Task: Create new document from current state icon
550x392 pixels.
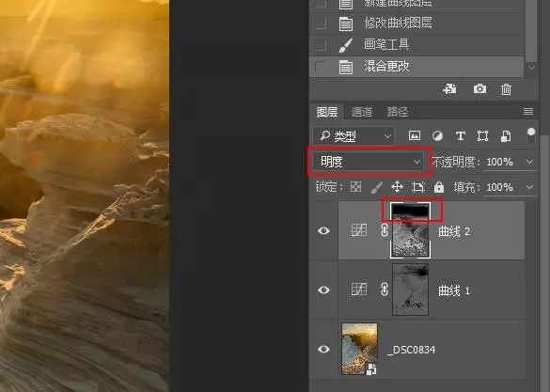Action: point(449,89)
